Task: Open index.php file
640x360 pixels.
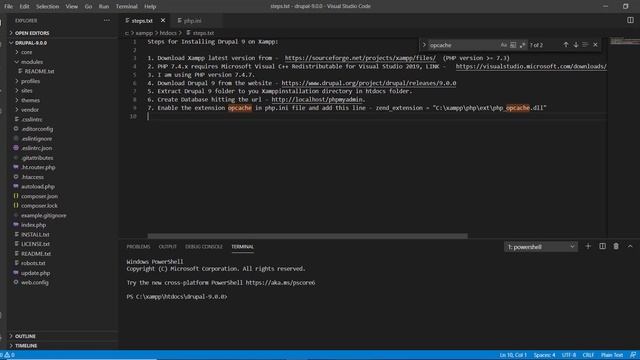Action: click(33, 225)
